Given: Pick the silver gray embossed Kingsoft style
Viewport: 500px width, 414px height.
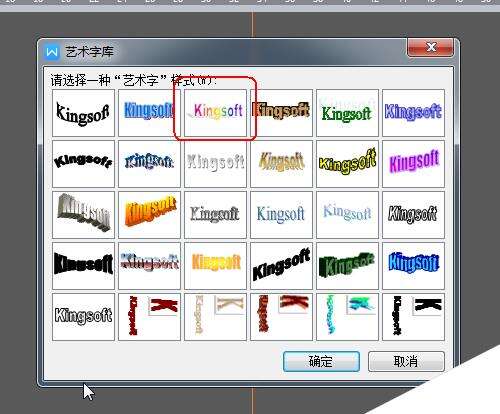Looking at the screenshot, I should point(215,164).
